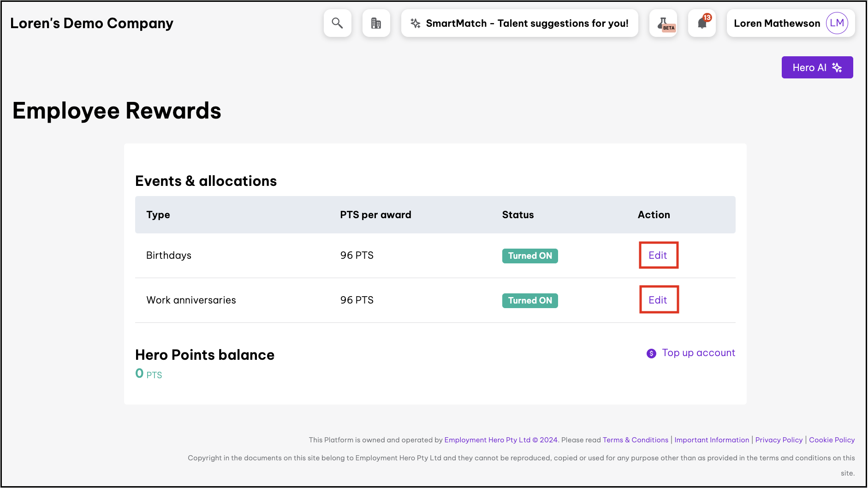Click the LM user avatar
This screenshot has height=488, width=868.
pos(837,23)
